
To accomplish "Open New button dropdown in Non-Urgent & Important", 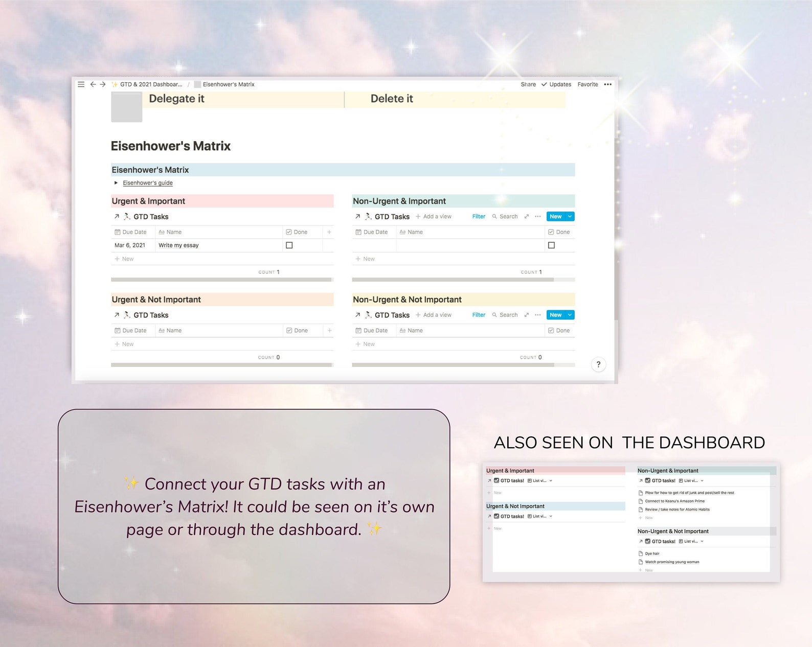I will (570, 217).
